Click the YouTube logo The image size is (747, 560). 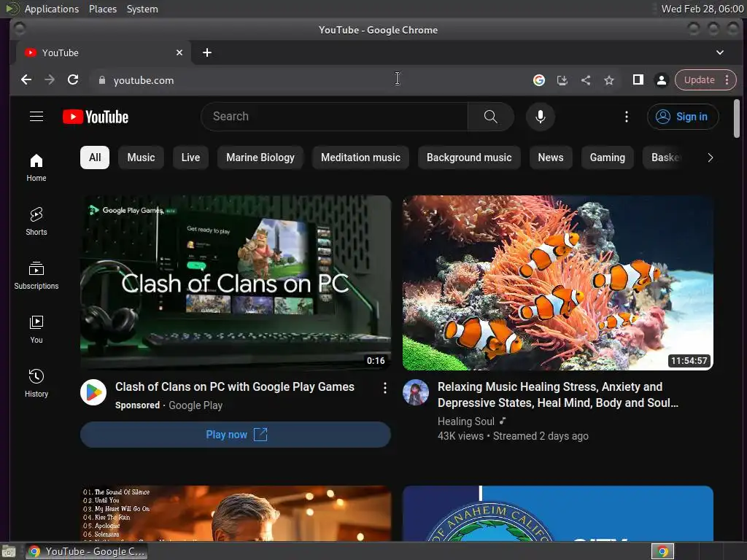(x=96, y=117)
